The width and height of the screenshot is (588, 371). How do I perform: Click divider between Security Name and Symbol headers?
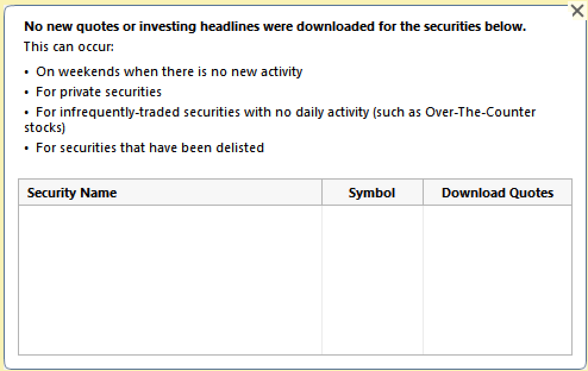(x=322, y=192)
